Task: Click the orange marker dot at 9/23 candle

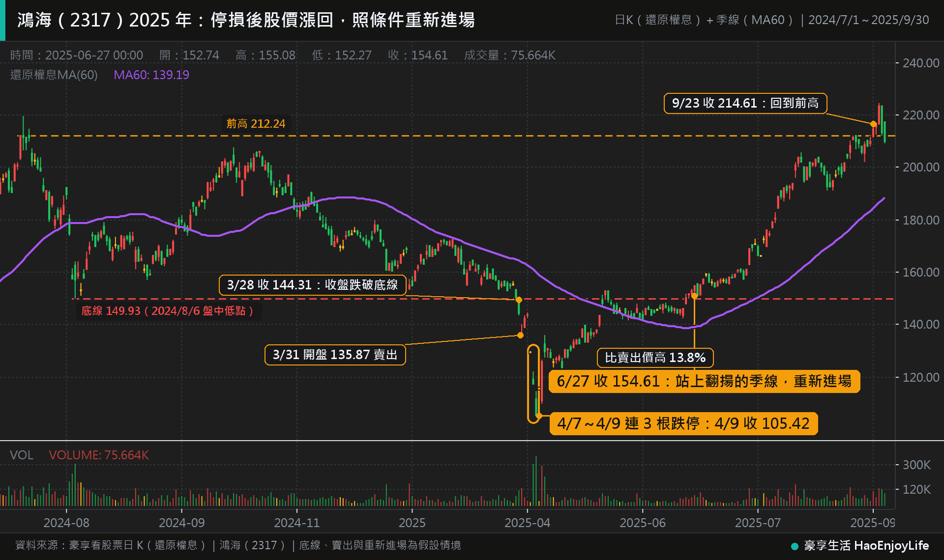Action: click(x=874, y=124)
